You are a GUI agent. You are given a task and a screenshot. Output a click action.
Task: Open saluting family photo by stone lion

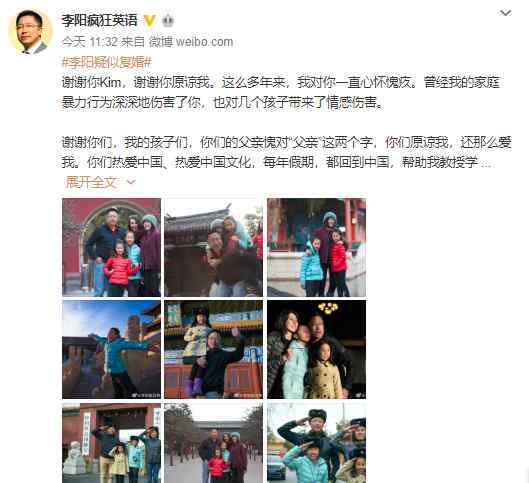(x=111, y=443)
